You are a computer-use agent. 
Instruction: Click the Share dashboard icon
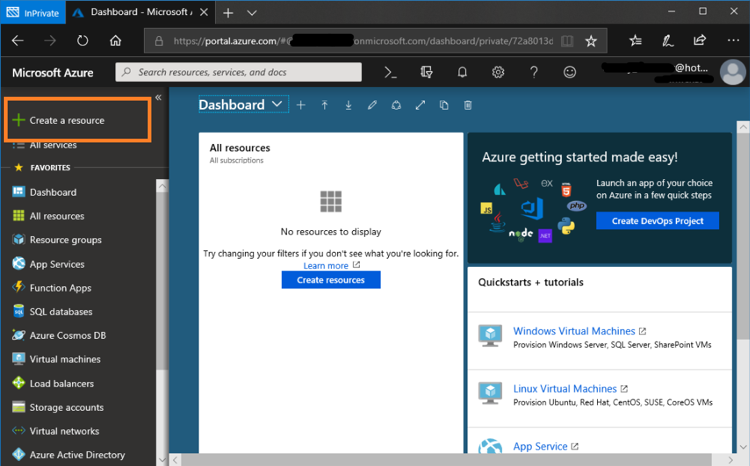(x=396, y=105)
